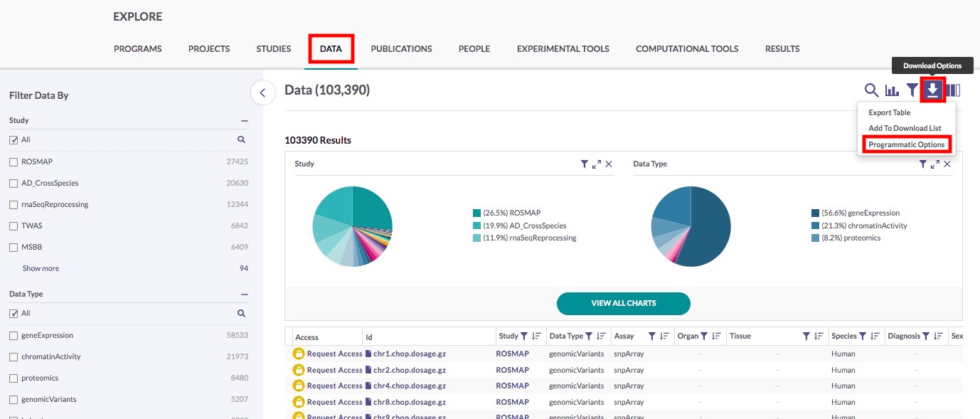Toggle the chart visualization icon
Screen dimensions: 980x419
[x=892, y=90]
